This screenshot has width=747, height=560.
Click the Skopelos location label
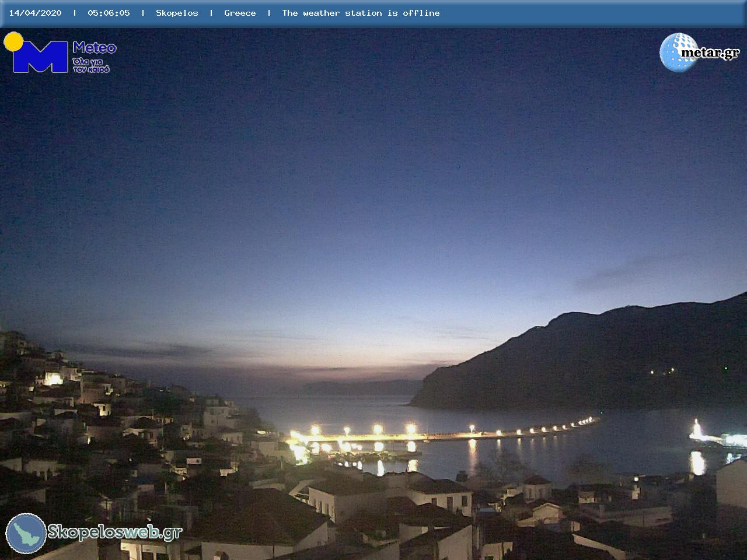coord(177,13)
